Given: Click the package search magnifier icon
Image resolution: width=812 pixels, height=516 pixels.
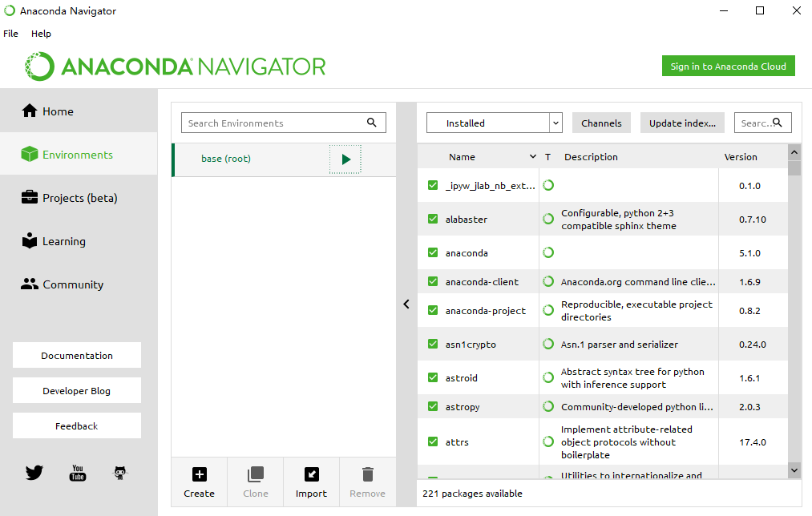Looking at the screenshot, I should [778, 123].
